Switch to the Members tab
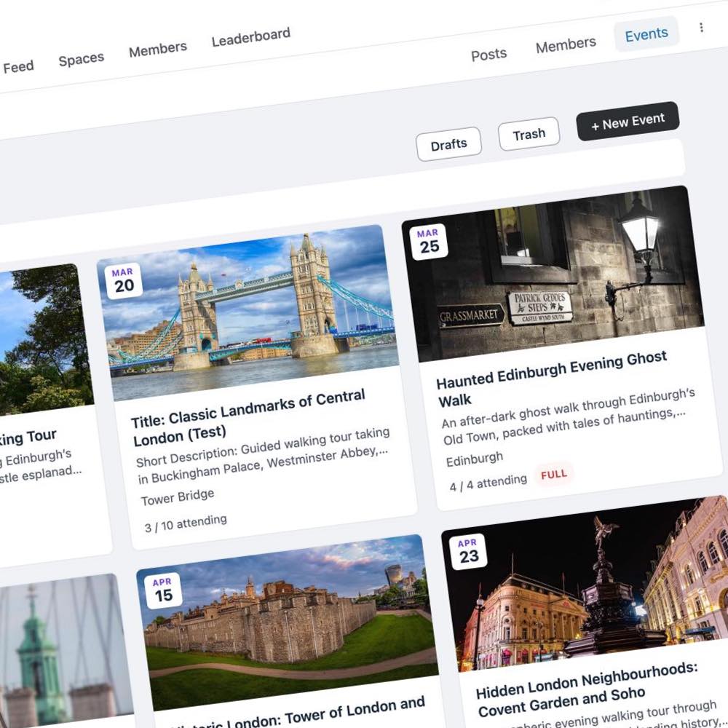728x728 pixels. 566,44
